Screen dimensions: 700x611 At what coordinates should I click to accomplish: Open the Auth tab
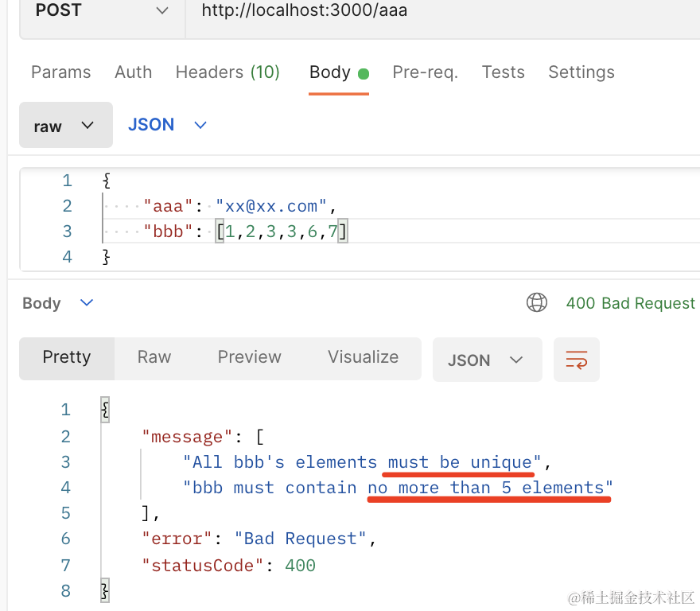click(x=133, y=72)
